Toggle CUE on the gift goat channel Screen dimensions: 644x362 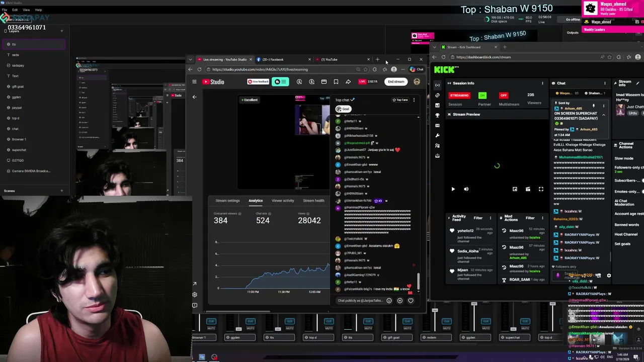tap(408, 321)
